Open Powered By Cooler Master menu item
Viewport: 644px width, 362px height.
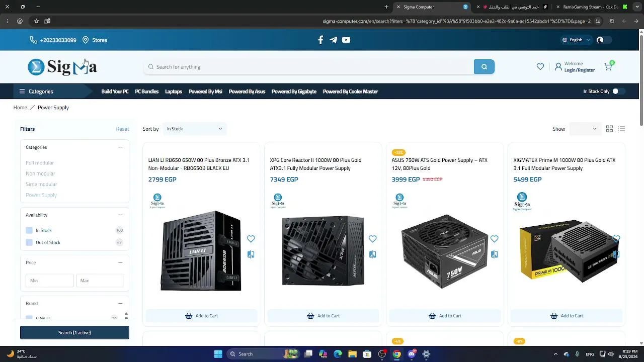pyautogui.click(x=350, y=92)
